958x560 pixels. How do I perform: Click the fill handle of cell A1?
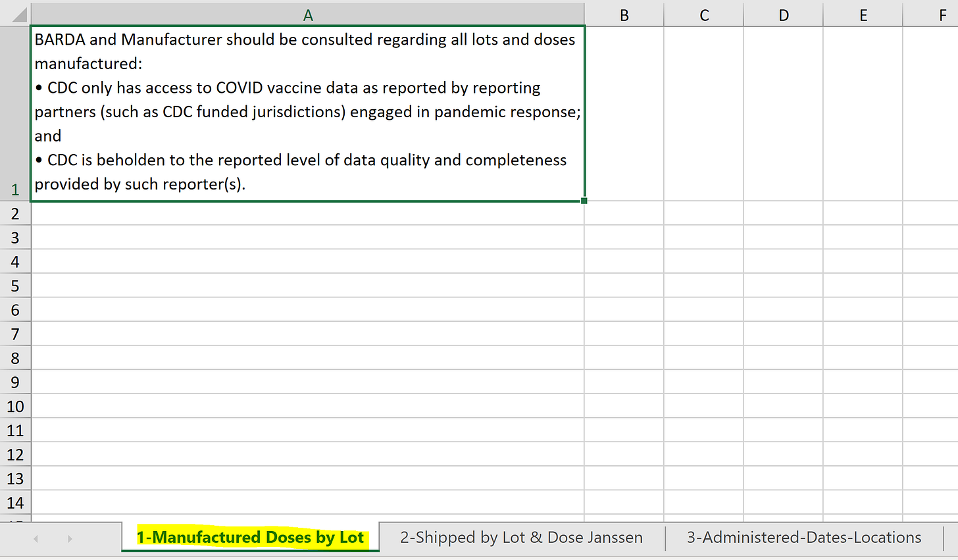click(584, 201)
